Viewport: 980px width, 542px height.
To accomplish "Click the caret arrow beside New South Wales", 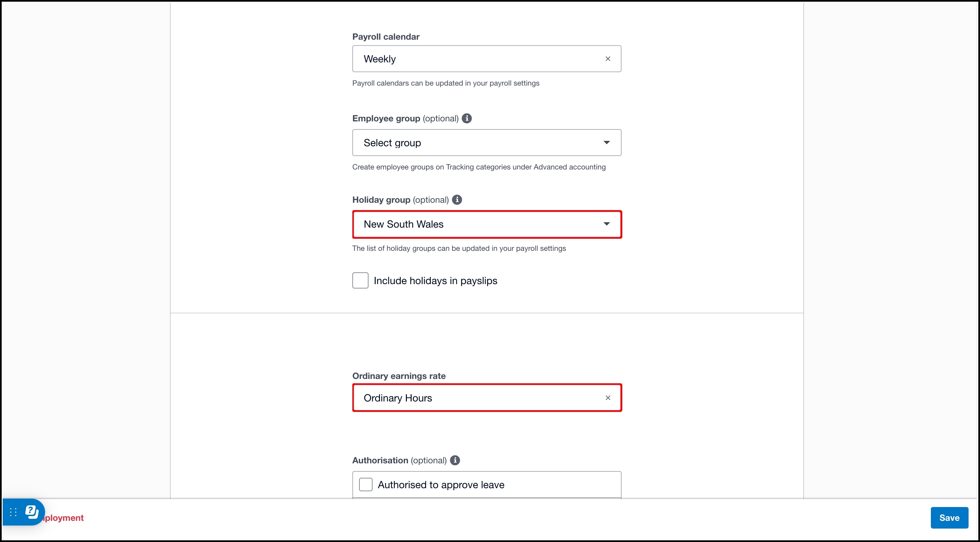I will pyautogui.click(x=606, y=224).
